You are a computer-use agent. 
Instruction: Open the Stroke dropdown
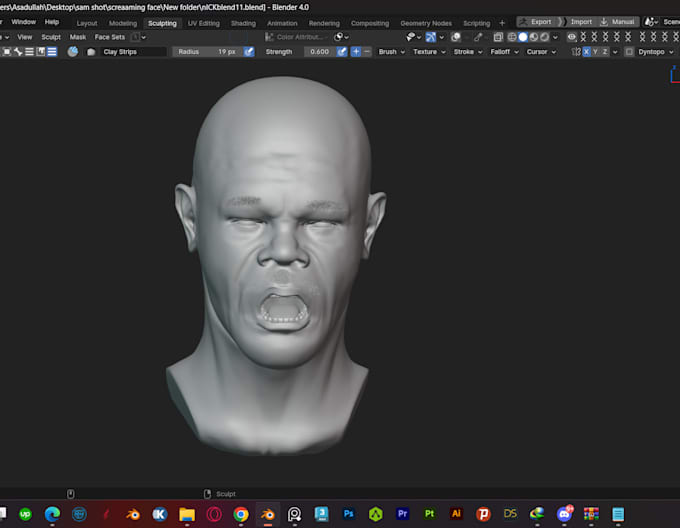(468, 52)
